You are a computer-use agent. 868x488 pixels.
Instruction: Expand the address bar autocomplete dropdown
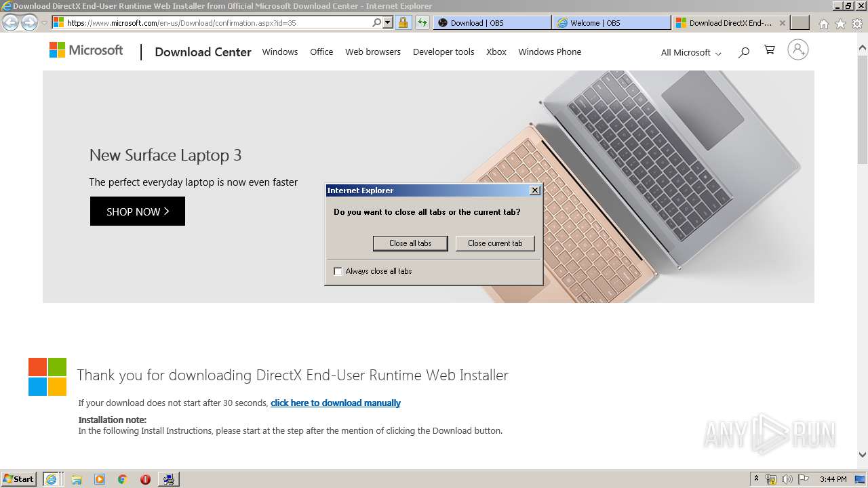[388, 22]
